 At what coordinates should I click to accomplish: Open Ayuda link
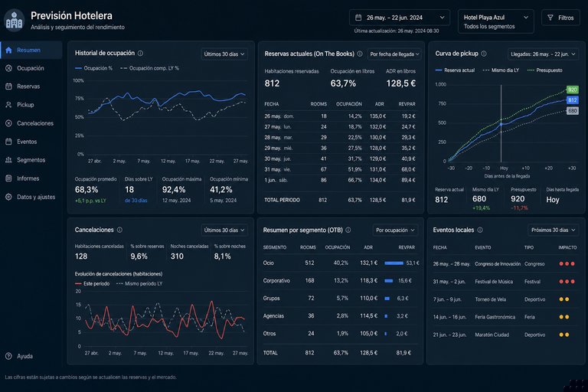[x=19, y=356]
